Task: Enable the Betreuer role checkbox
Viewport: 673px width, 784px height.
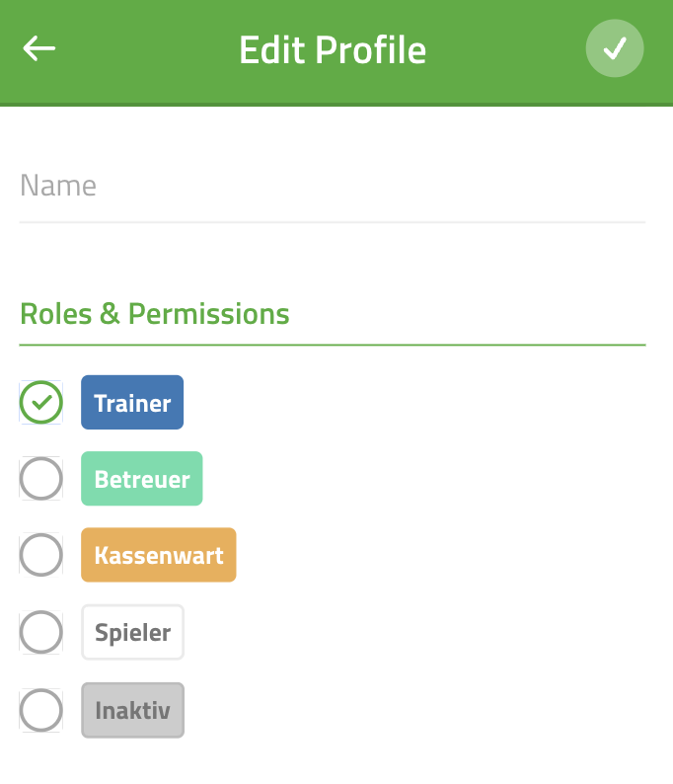Action: (x=41, y=479)
